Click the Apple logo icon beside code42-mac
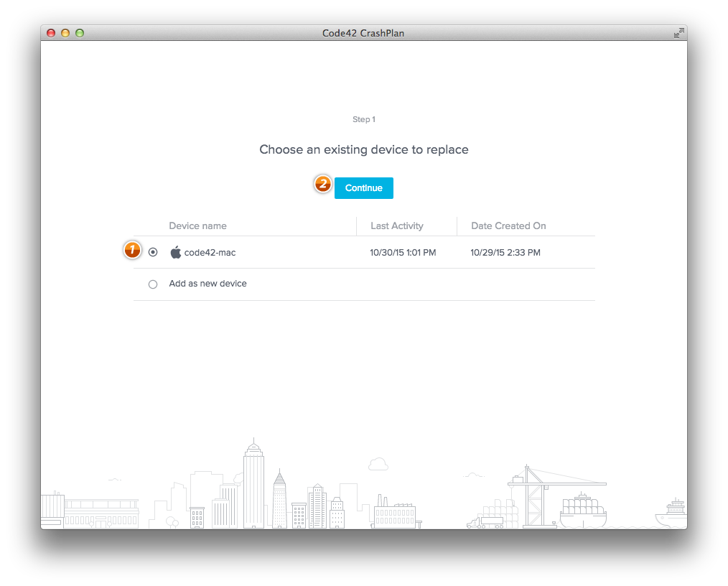The width and height of the screenshot is (728, 586). tap(175, 252)
